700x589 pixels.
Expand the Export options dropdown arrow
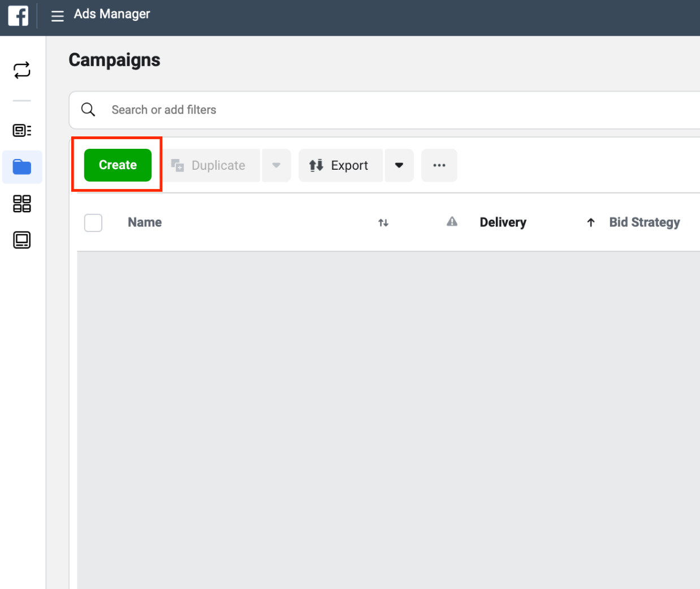tap(399, 165)
